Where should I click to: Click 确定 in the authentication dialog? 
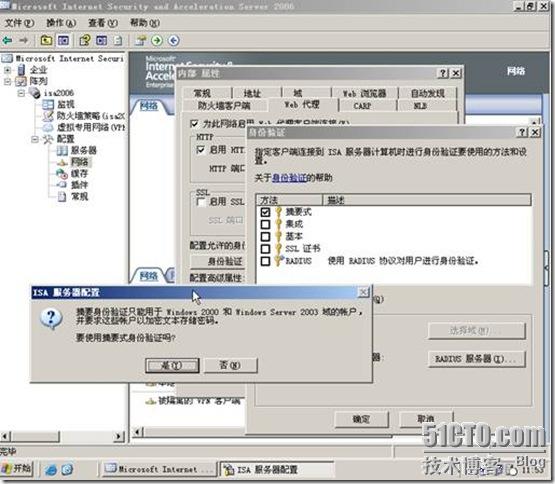361,420
